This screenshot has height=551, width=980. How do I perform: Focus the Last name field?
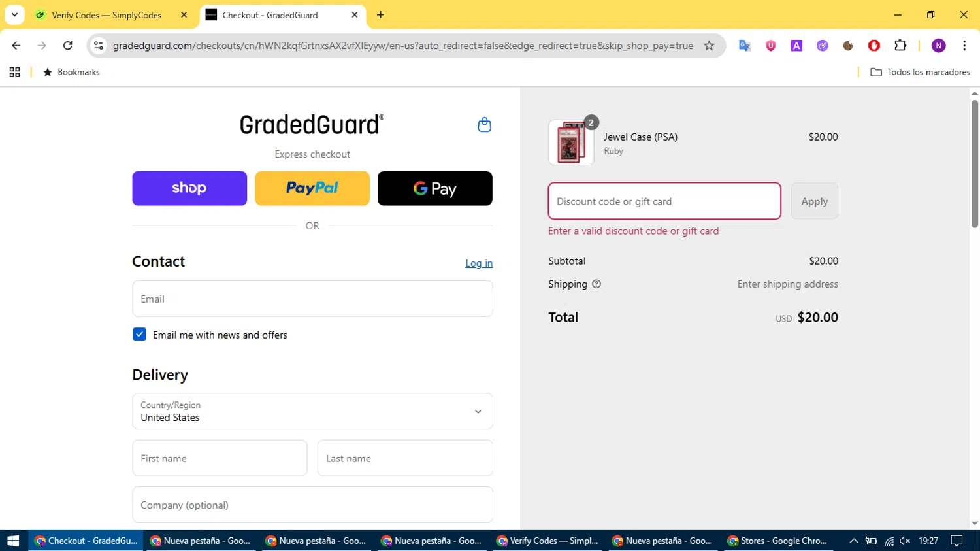coord(405,458)
